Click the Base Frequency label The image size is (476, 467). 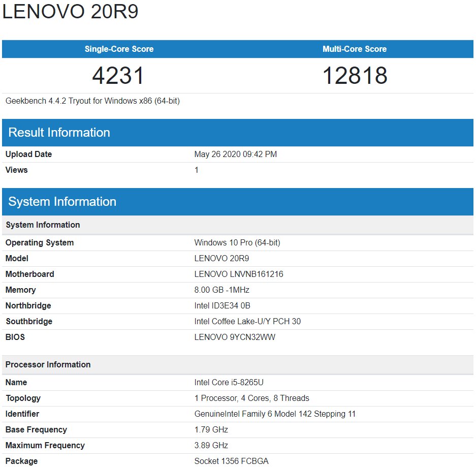coord(36,430)
